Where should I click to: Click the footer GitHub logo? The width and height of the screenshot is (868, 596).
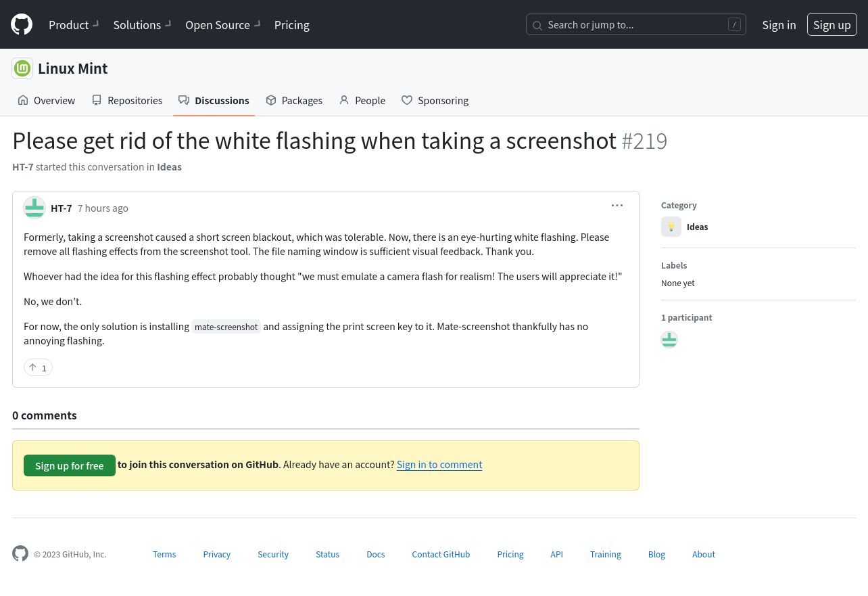[20, 553]
